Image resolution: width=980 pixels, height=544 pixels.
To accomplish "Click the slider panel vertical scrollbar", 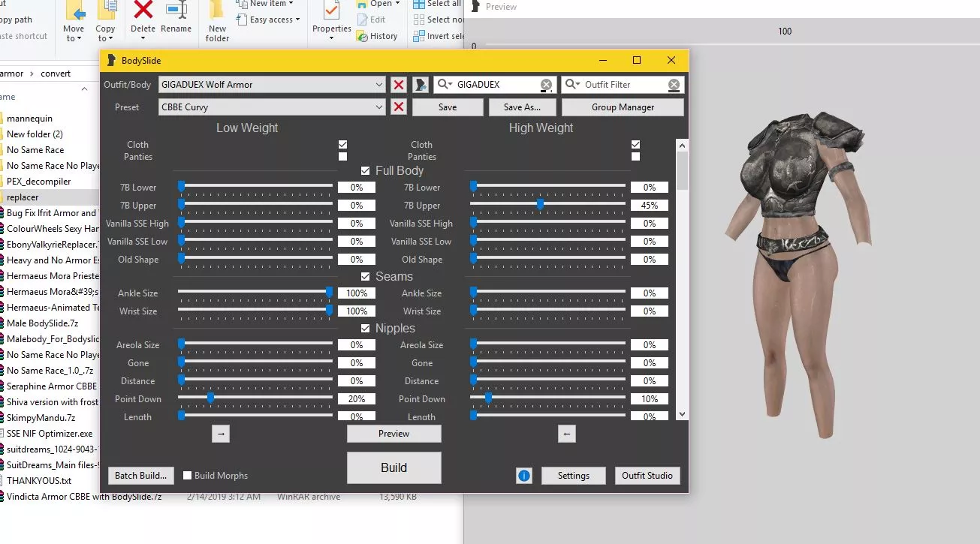I will 683,279.
